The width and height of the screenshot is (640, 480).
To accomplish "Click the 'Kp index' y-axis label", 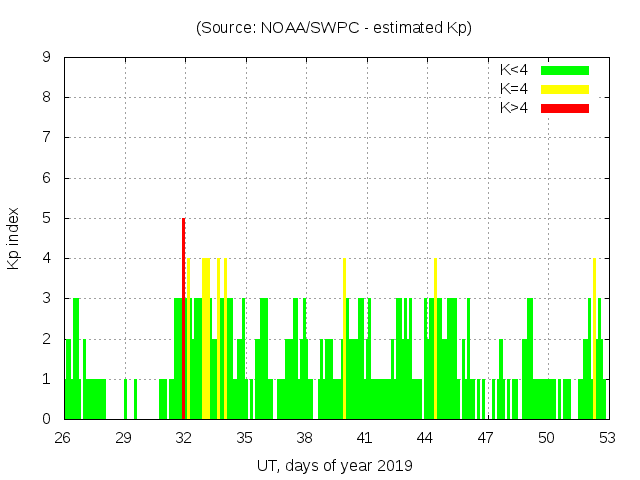I will (x=14, y=238).
